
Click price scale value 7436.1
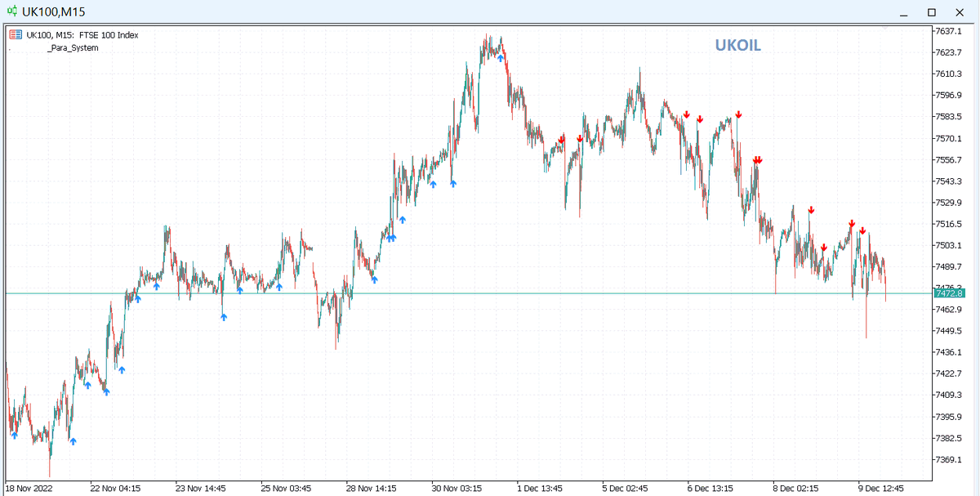[950, 352]
